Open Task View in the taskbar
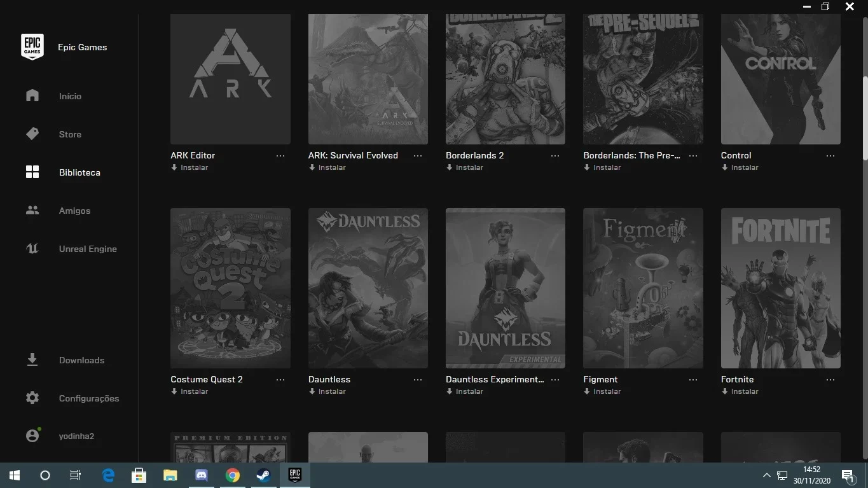868x488 pixels. [x=76, y=475]
